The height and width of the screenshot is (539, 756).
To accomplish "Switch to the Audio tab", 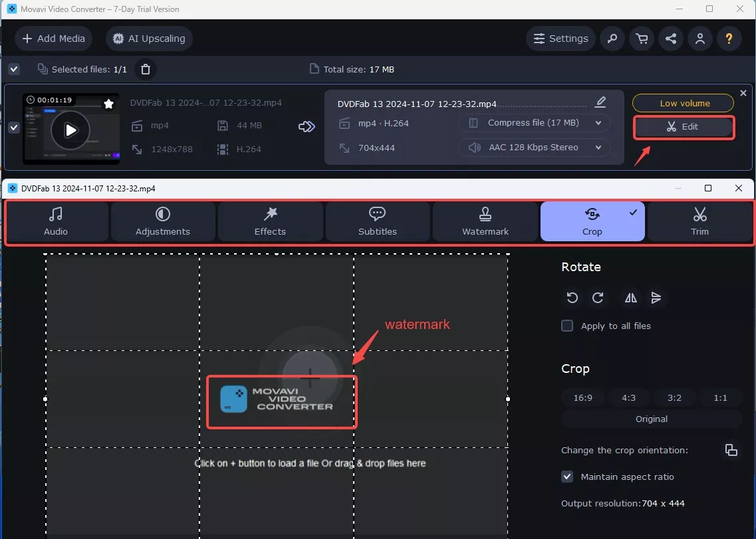I will tap(56, 221).
